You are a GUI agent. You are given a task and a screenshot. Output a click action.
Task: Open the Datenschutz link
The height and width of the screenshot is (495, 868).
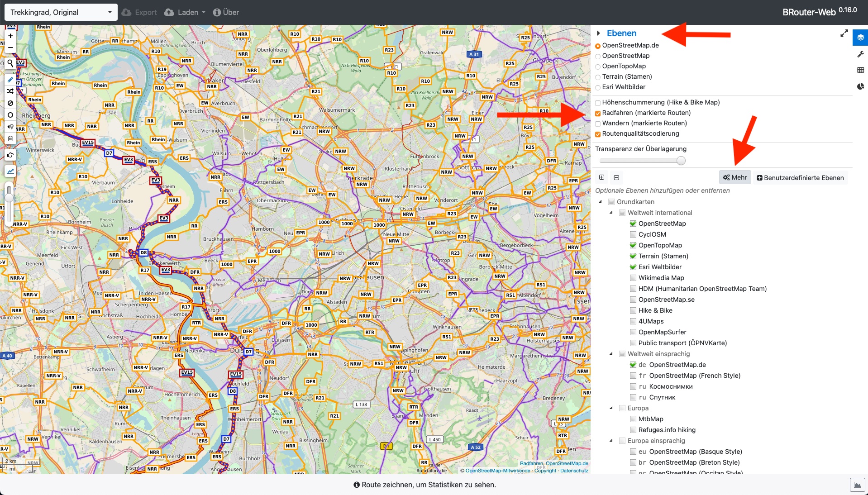click(574, 471)
